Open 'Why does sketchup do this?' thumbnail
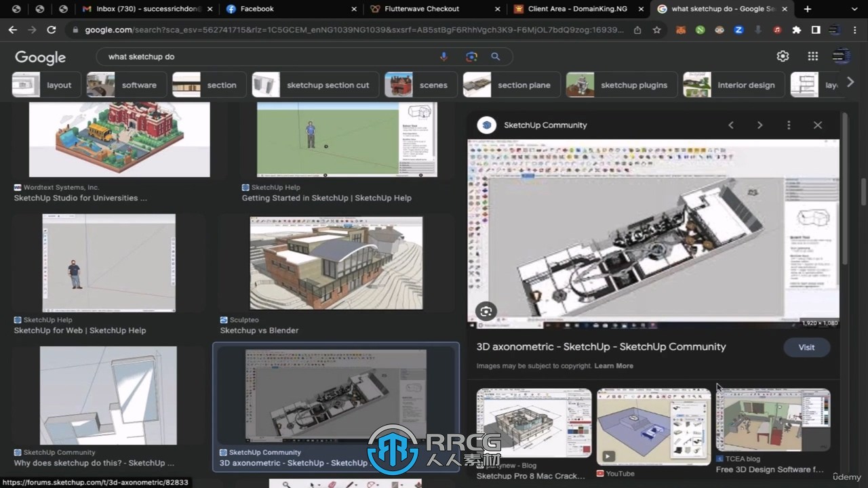This screenshot has height=488, width=868. [108, 396]
